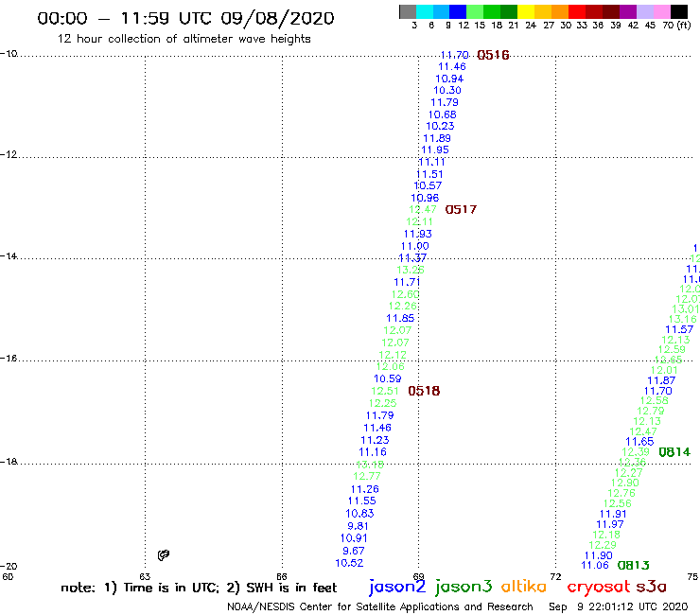Click the 'Sep 9 22:01:12 UTC 2020' timestamp

tap(619, 607)
